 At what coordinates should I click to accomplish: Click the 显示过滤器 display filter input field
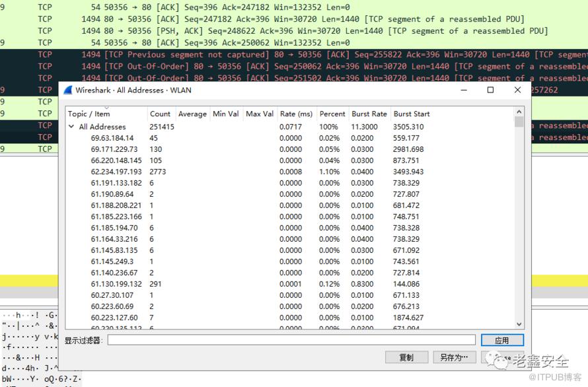pyautogui.click(x=291, y=340)
